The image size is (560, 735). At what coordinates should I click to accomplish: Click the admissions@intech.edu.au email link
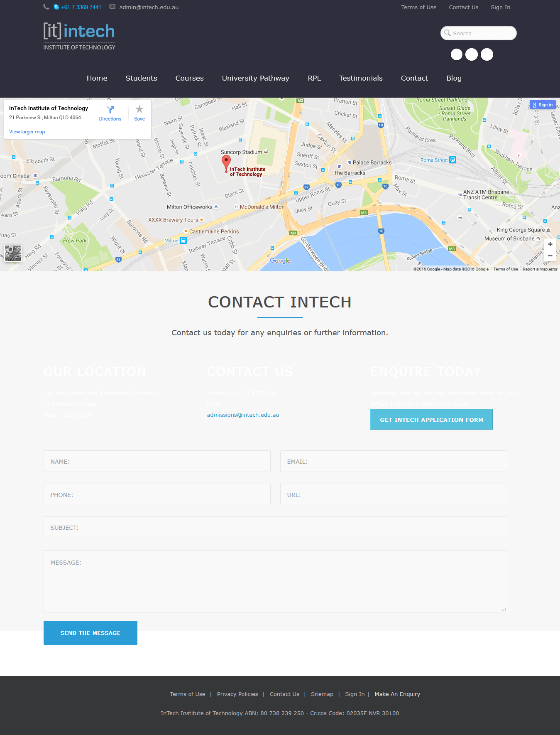click(243, 415)
